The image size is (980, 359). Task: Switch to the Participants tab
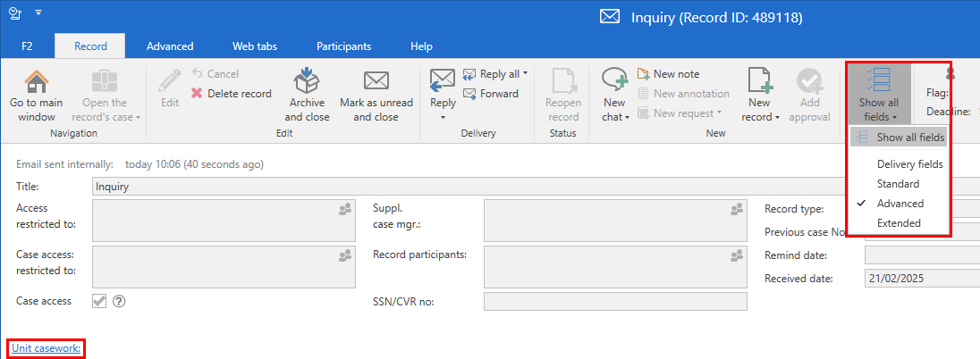pos(343,46)
